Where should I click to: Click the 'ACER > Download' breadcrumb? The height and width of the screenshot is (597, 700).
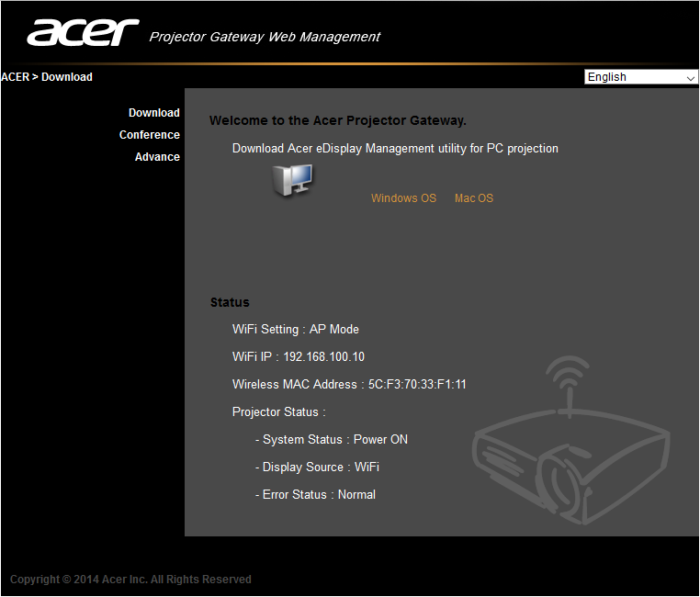click(x=47, y=77)
